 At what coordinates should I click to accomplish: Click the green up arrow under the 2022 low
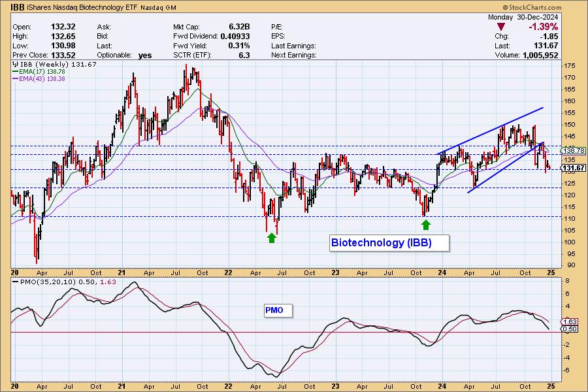point(272,238)
